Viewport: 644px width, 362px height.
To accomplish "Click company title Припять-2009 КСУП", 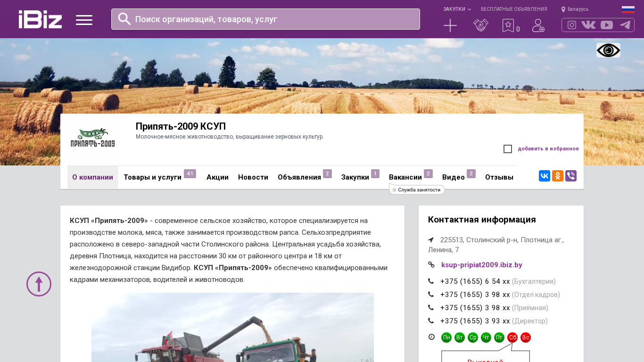I will tap(181, 126).
